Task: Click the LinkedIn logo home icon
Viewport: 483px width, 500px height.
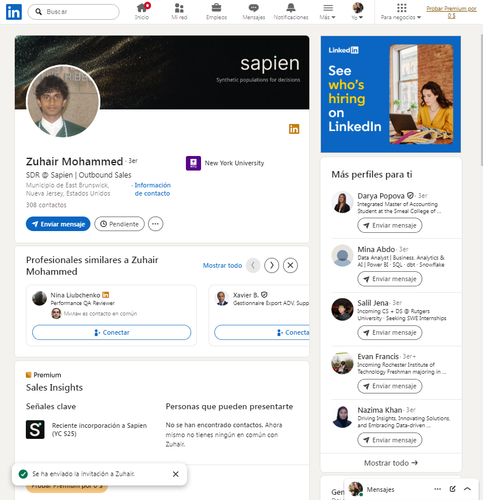Action: pyautogui.click(x=14, y=12)
